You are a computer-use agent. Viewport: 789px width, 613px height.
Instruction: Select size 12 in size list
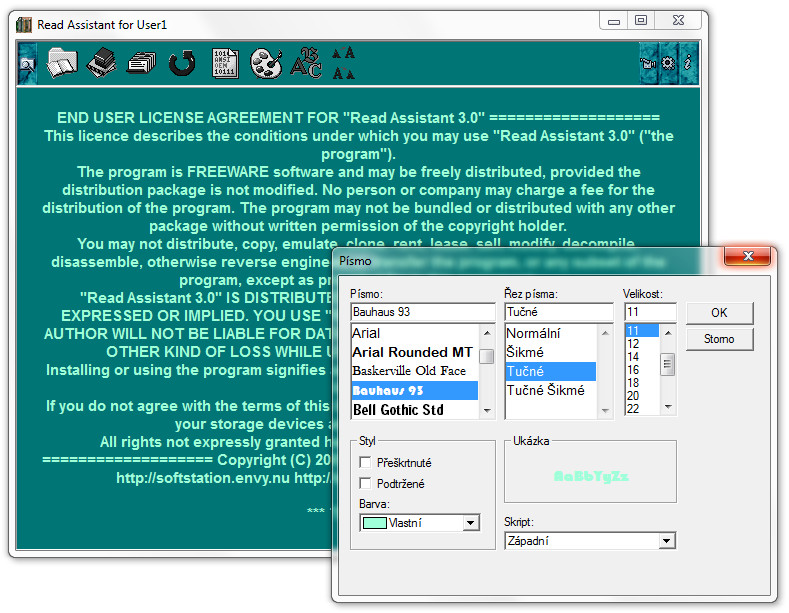pyautogui.click(x=642, y=344)
